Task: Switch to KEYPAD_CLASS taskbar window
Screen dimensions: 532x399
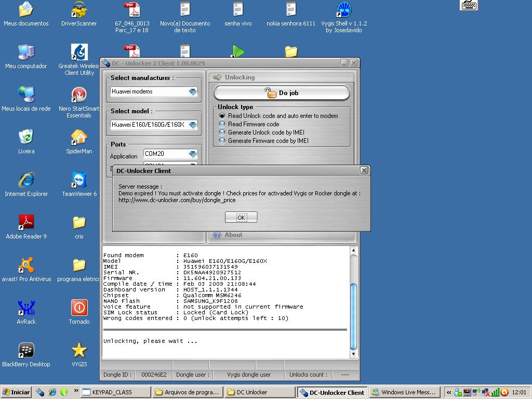Action: [x=116, y=392]
